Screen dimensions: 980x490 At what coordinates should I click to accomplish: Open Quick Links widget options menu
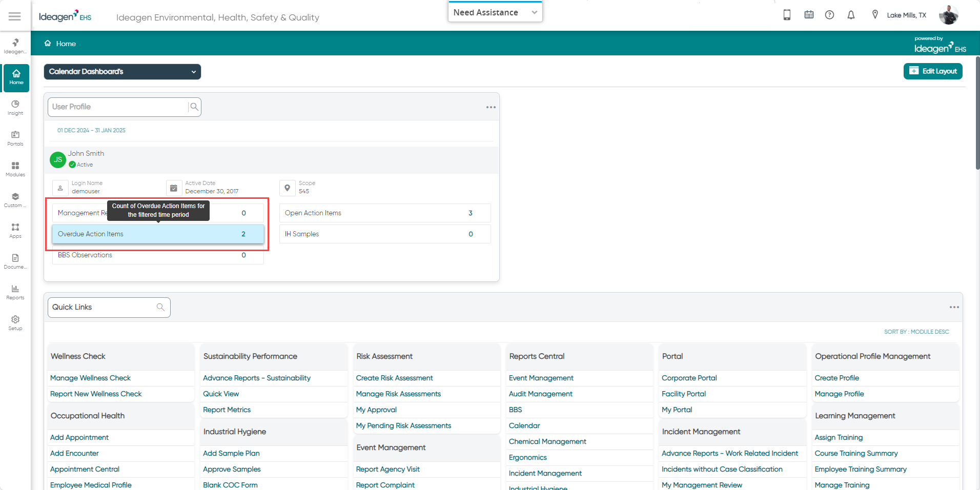pos(954,307)
